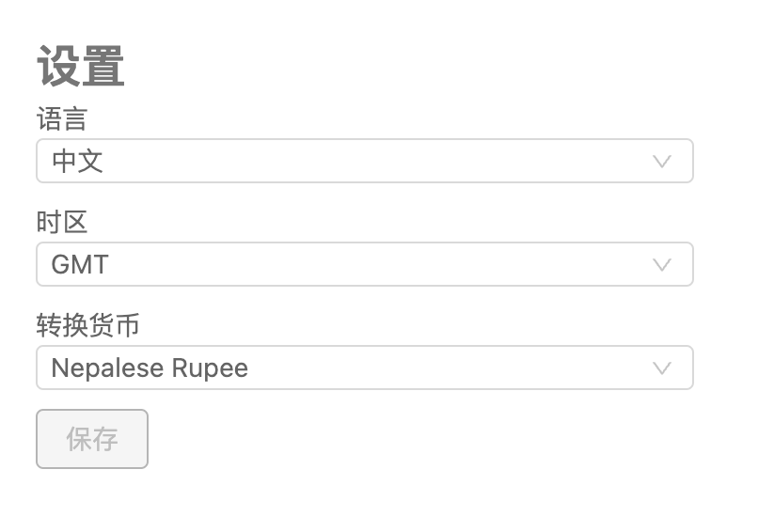Click the GMT value in the timezone field

coord(80,264)
